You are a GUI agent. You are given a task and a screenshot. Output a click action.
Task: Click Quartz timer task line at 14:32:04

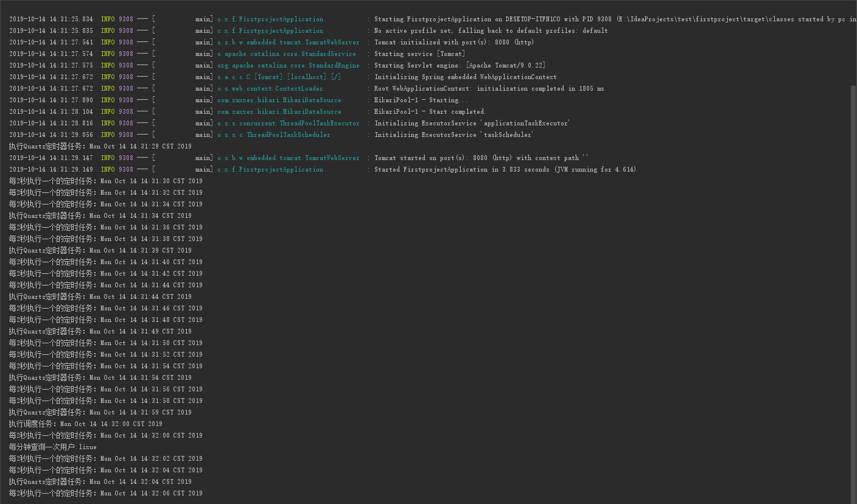tap(100, 482)
